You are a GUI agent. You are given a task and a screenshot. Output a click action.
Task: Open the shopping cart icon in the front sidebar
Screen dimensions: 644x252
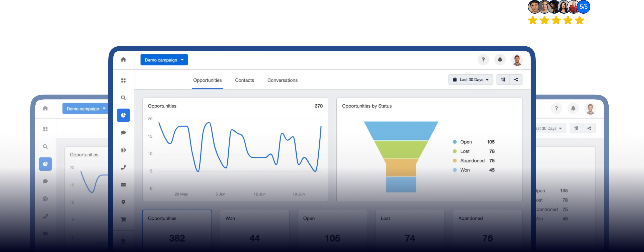coord(123,219)
